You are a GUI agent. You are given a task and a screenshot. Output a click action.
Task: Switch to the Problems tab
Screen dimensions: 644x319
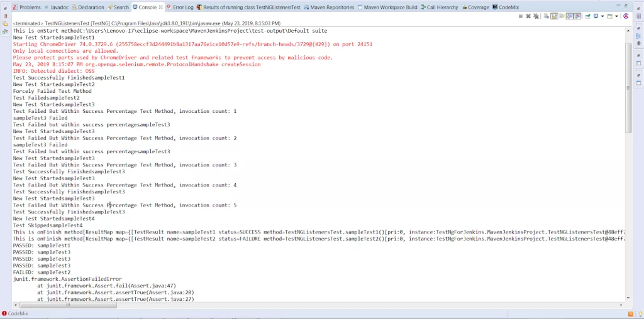click(27, 7)
